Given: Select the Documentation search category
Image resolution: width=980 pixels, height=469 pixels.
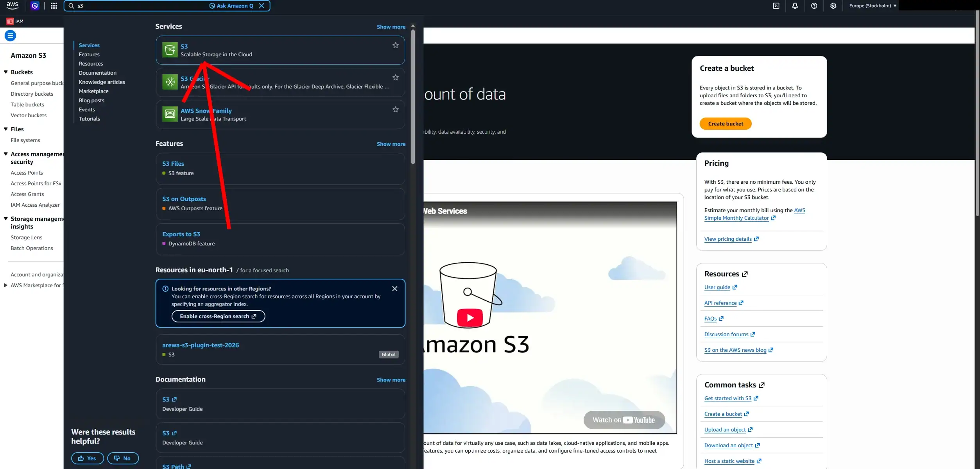Looking at the screenshot, I should 97,73.
